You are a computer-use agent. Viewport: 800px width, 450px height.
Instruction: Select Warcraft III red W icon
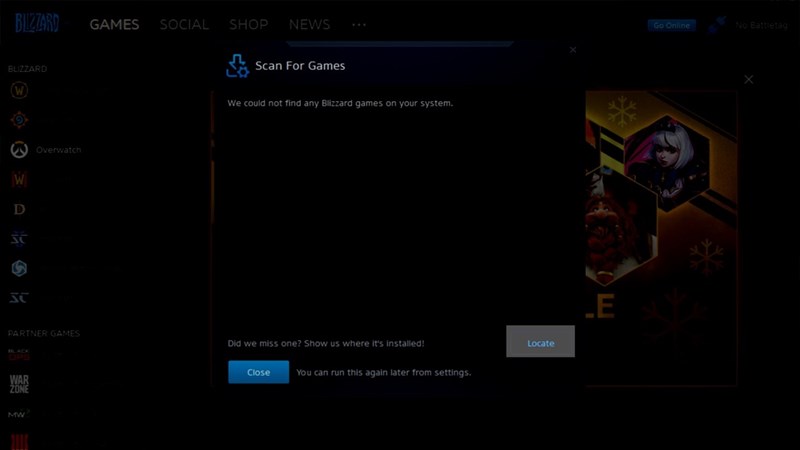point(19,179)
